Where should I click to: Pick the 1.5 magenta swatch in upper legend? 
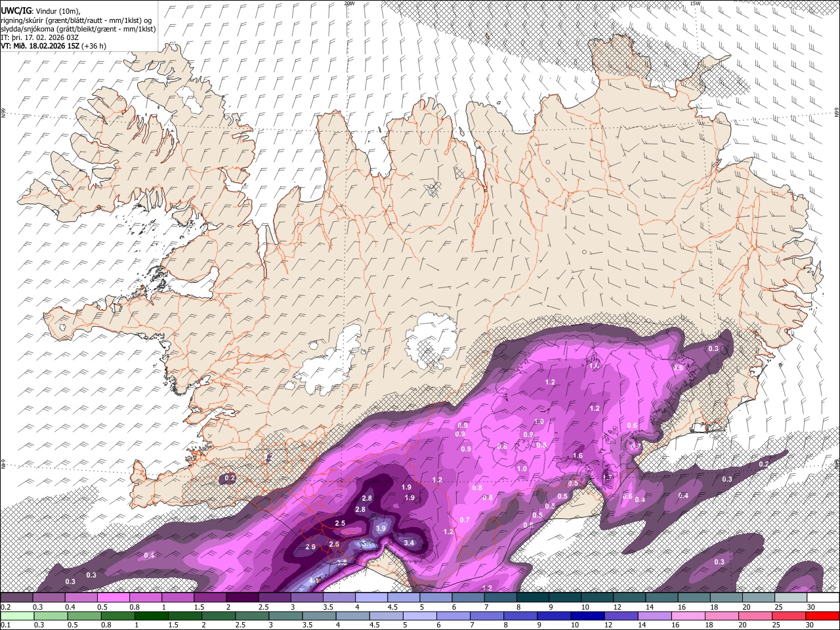(x=210, y=597)
